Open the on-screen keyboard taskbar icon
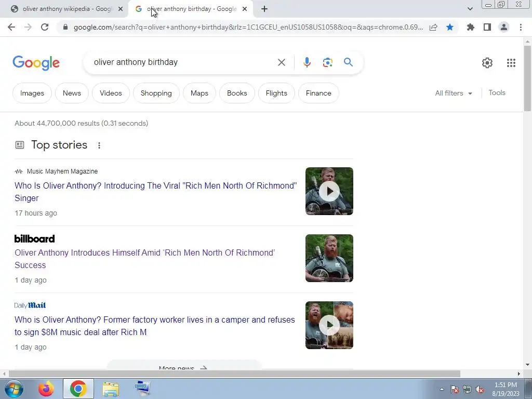 pyautogui.click(x=143, y=389)
